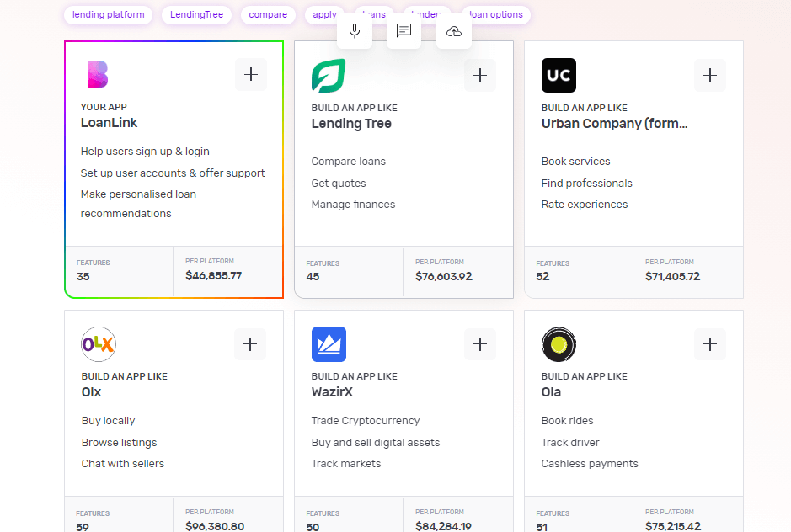Click 'Track markets' text
Screen dimensions: 791x532
coord(345,464)
